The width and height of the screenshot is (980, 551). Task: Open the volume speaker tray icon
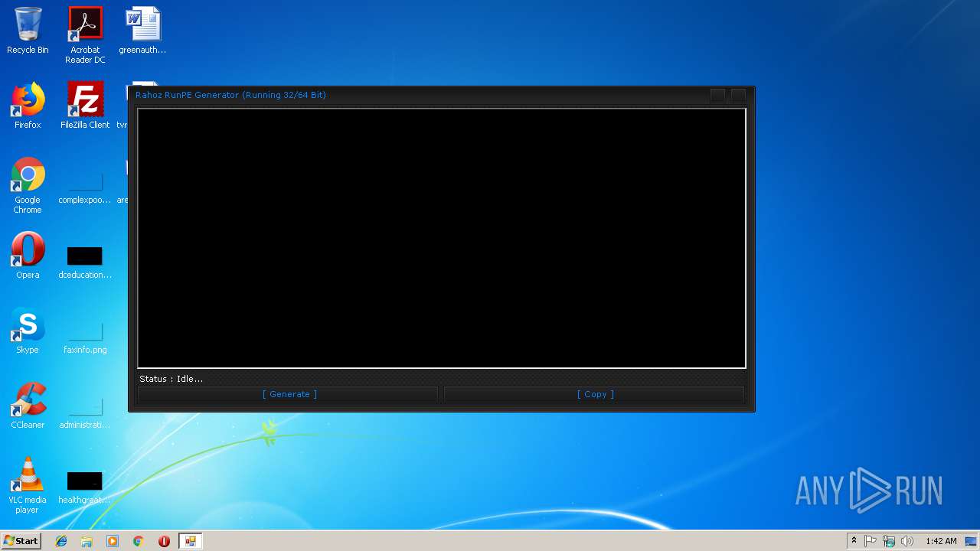[907, 541]
